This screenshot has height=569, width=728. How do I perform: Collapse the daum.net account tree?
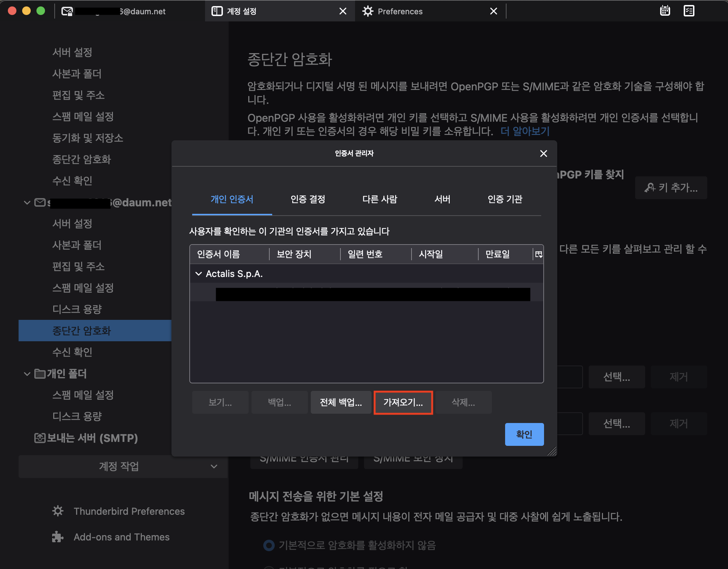pyautogui.click(x=27, y=202)
